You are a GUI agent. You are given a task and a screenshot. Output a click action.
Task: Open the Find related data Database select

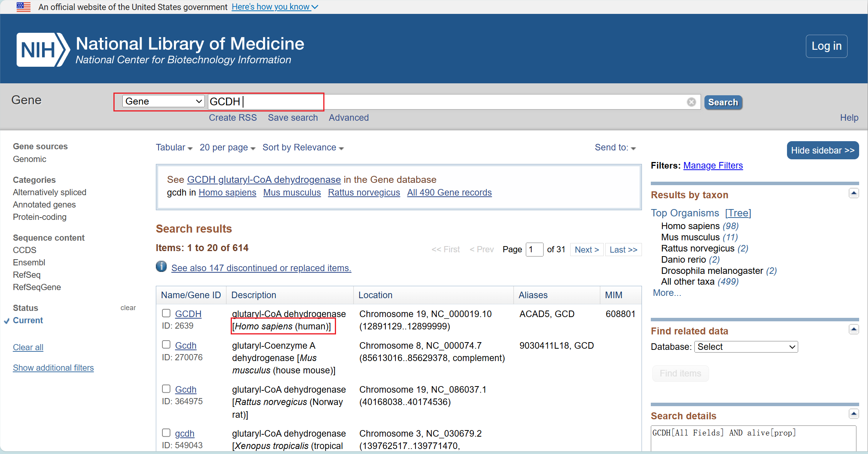746,347
